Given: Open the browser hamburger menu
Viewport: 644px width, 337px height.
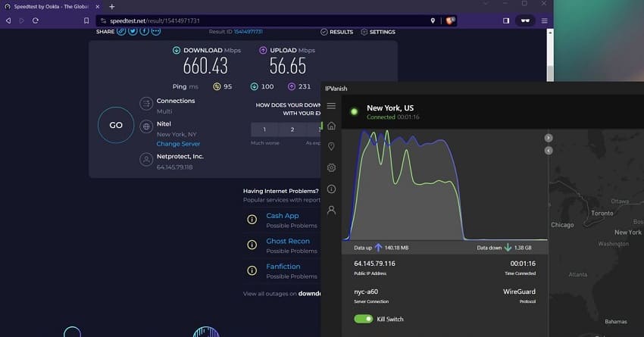Looking at the screenshot, I should [544, 20].
